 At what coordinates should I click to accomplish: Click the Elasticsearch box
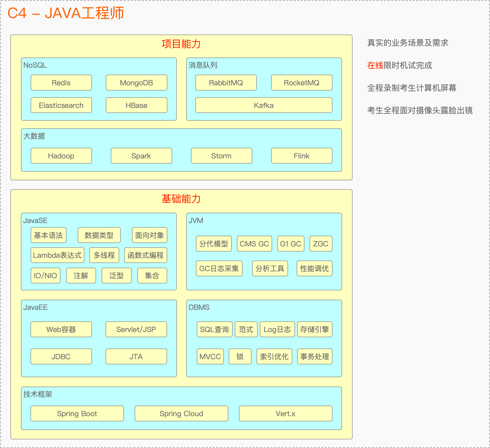tap(61, 105)
